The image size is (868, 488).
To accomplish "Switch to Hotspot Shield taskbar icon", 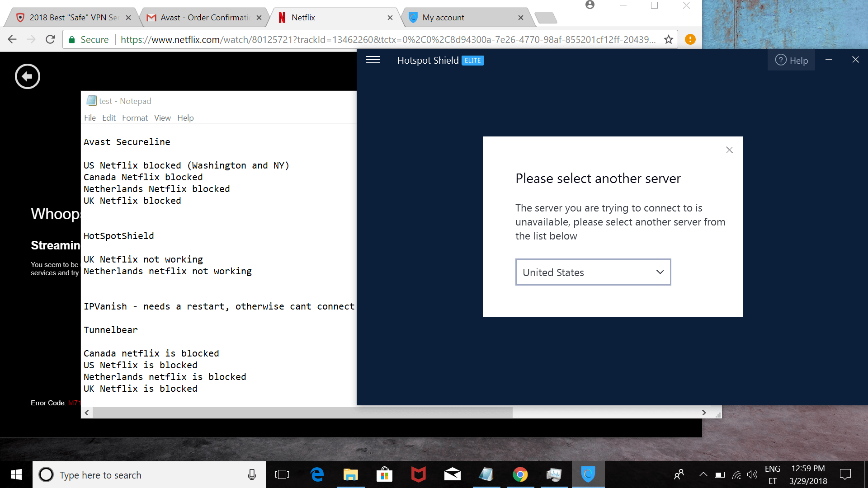I will (588, 474).
